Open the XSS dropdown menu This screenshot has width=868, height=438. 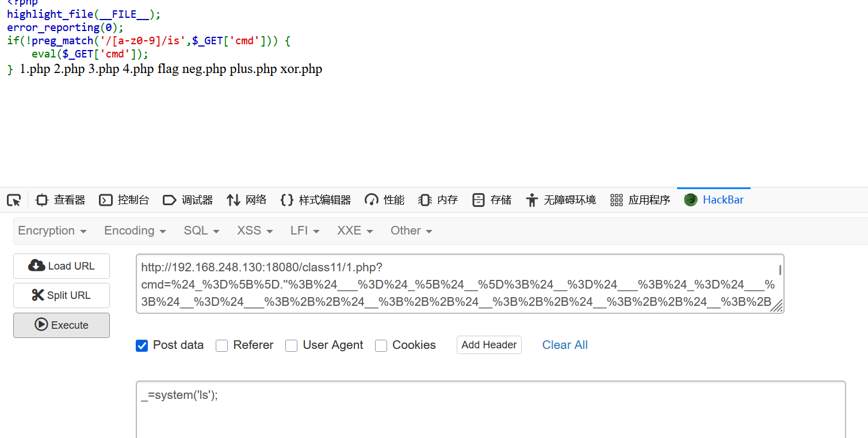255,230
